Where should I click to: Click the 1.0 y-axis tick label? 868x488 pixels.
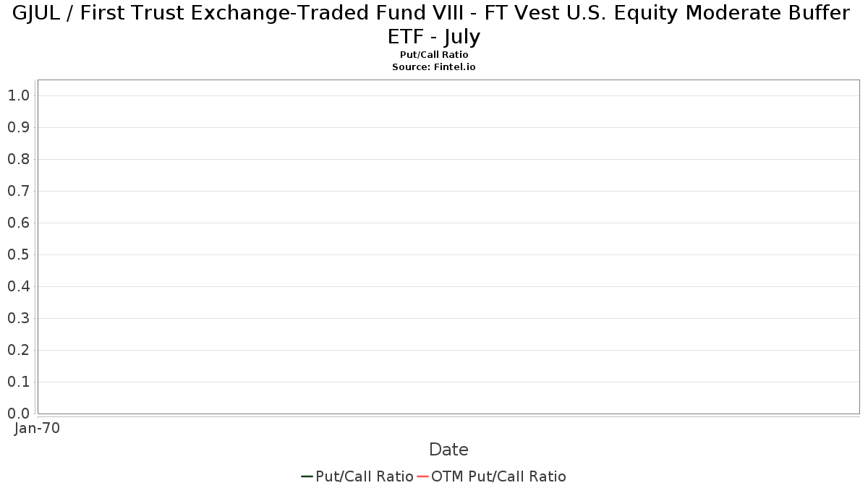(x=18, y=95)
